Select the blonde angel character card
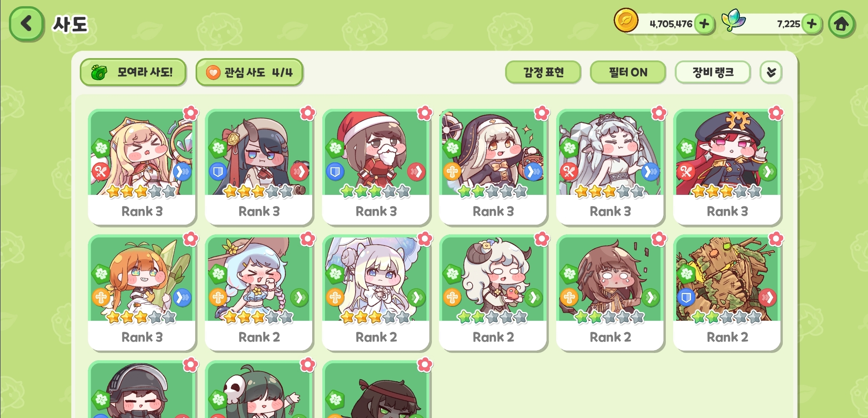The width and height of the screenshot is (868, 418). (142, 167)
